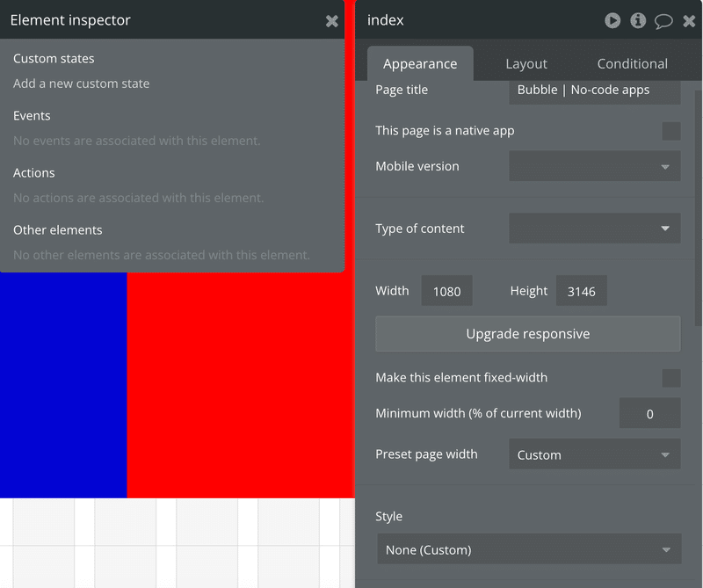Open the Type of content dropdown
Viewport: 703px width, 588px height.
tap(595, 229)
